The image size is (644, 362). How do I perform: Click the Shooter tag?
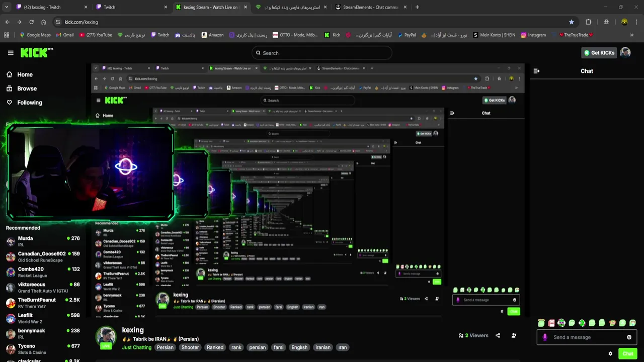(190, 347)
